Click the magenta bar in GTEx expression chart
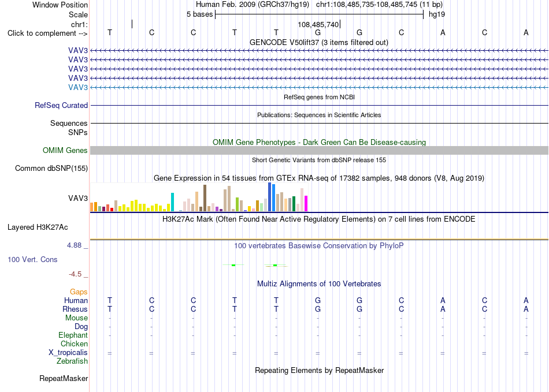 (x=306, y=204)
